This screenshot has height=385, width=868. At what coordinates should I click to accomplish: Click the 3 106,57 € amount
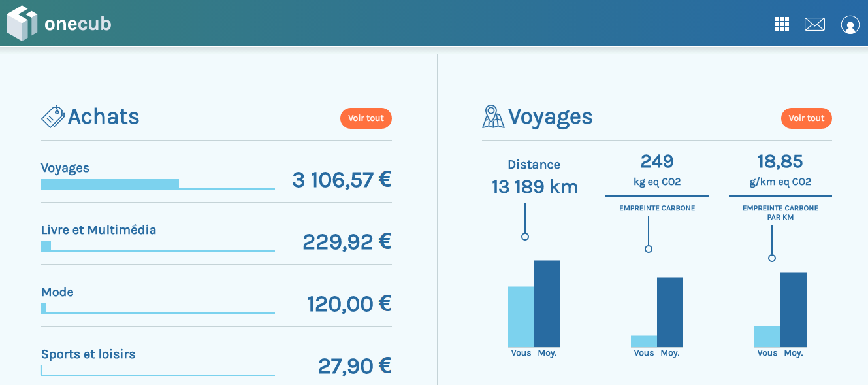342,179
